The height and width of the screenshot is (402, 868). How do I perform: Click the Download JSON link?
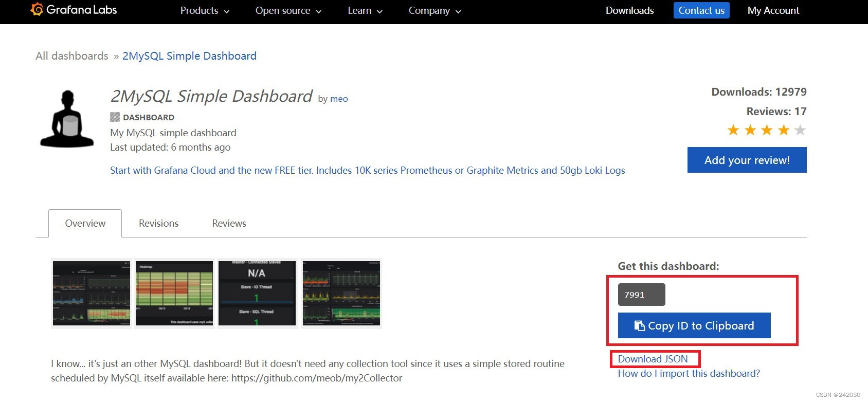(x=653, y=359)
